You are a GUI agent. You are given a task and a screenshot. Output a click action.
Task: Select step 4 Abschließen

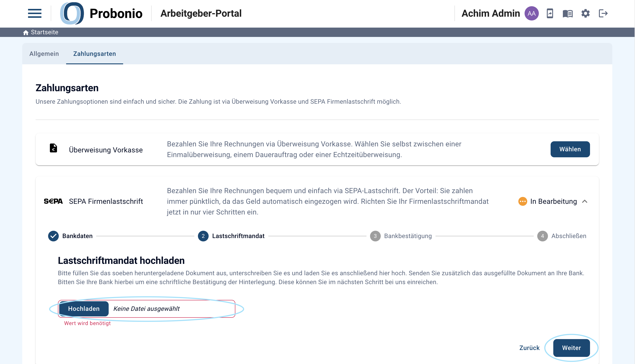click(562, 236)
